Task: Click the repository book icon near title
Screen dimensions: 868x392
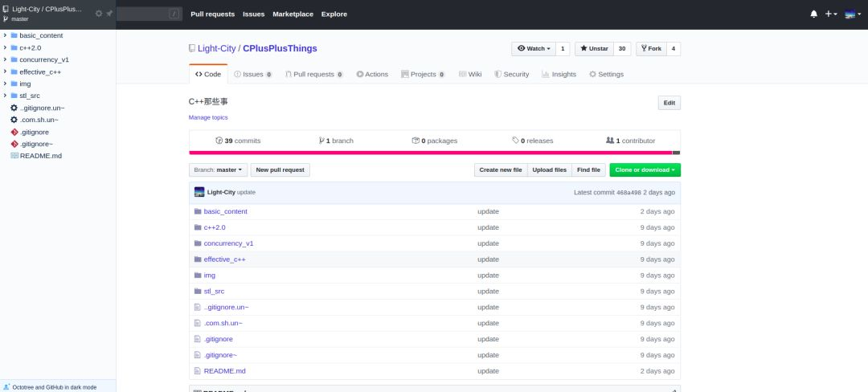Action: point(192,49)
